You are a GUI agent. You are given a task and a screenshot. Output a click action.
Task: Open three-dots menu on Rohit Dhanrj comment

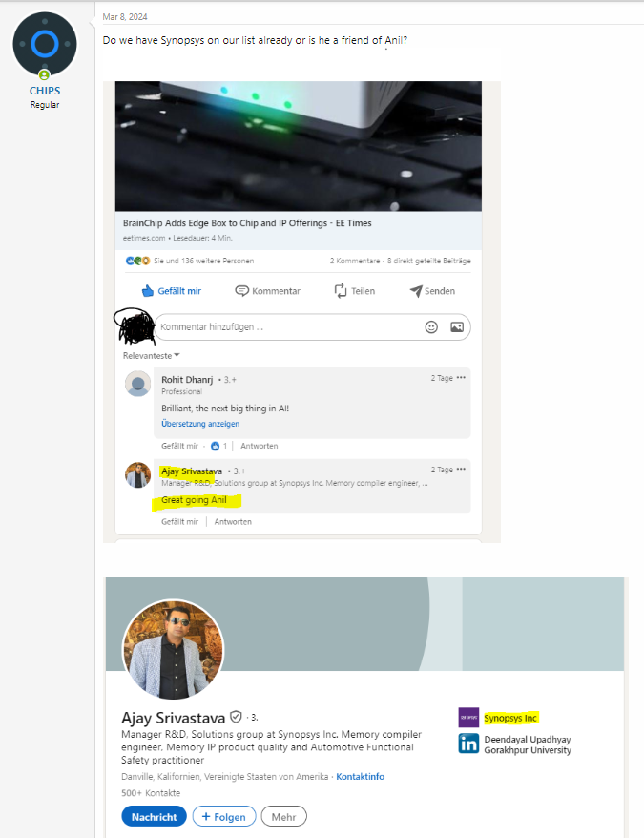(461, 378)
